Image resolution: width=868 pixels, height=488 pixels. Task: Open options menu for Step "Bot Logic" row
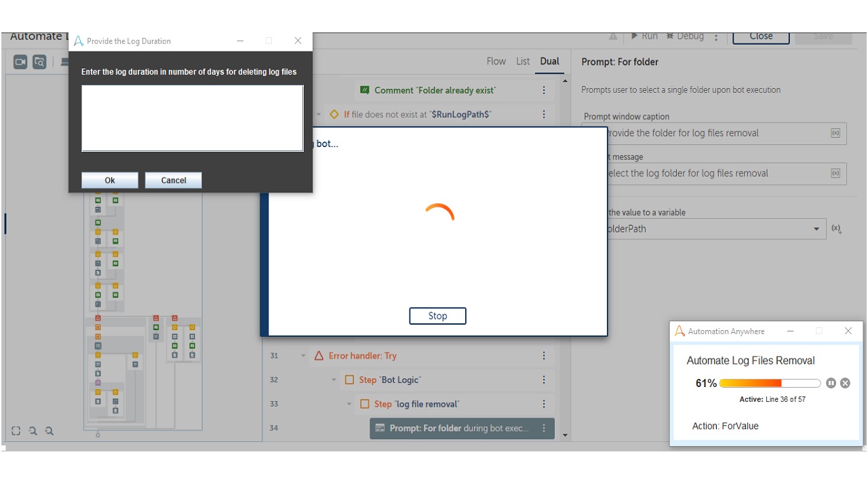click(544, 380)
